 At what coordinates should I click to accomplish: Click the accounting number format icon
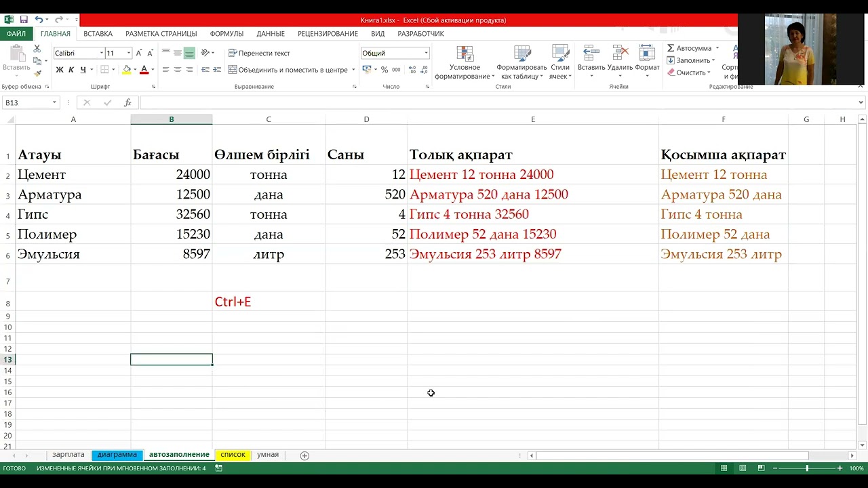366,70
